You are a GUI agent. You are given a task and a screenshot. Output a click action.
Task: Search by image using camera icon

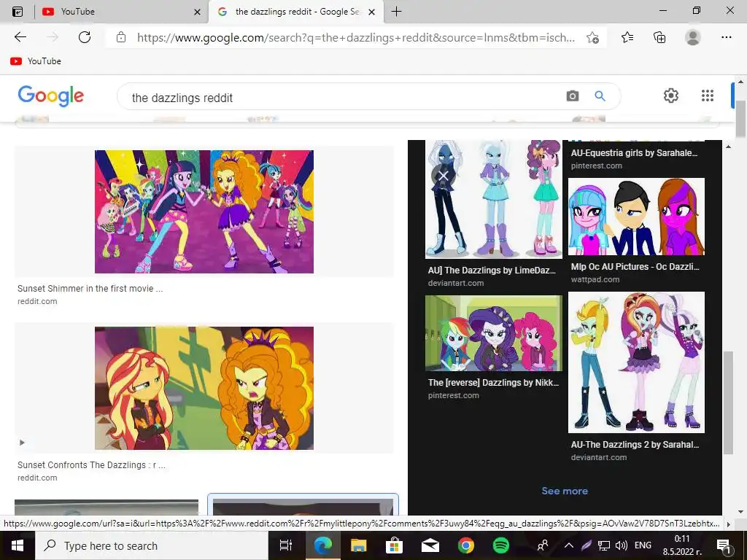[573, 96]
